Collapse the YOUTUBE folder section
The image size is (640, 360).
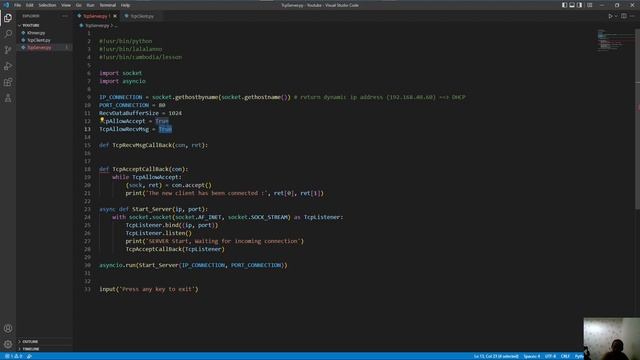tap(31, 25)
